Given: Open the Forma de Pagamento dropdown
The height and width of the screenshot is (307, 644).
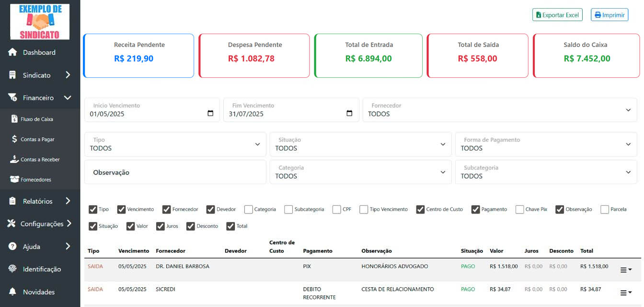Looking at the screenshot, I should point(546,144).
